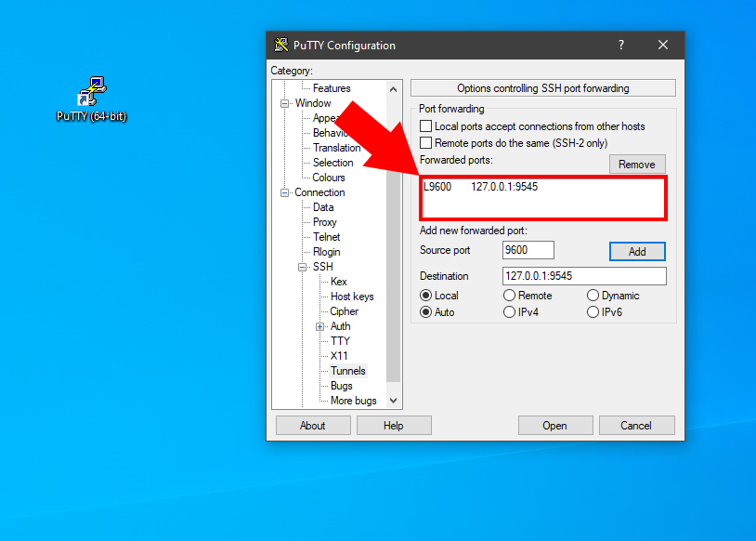Open the Bugs category
This screenshot has height=541, width=756.
342,386
